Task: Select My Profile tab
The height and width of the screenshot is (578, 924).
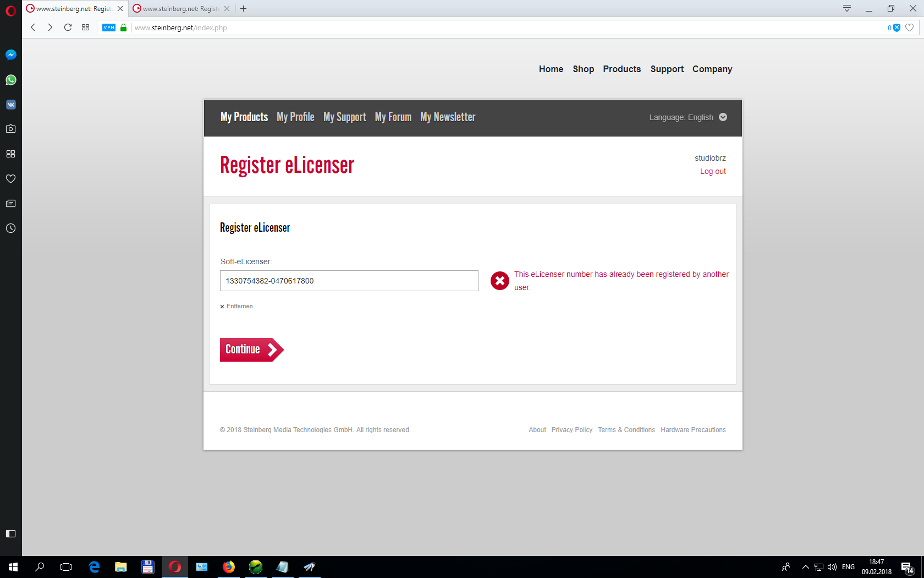Action: point(295,117)
